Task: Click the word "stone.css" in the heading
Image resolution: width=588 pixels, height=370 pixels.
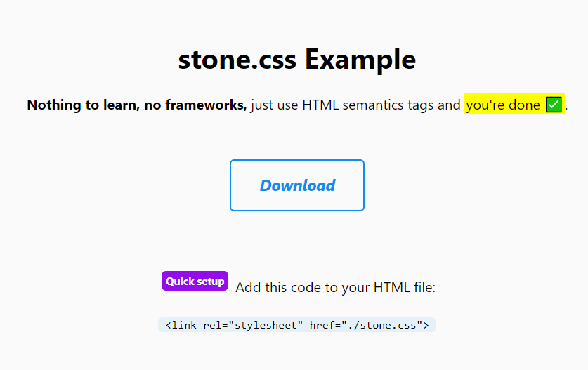Action: click(237, 59)
